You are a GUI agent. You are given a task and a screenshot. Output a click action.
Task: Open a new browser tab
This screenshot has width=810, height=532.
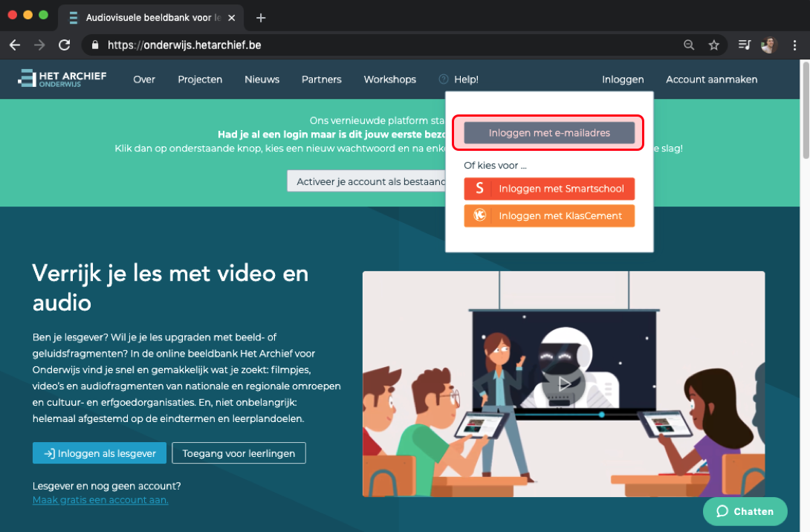tap(261, 18)
